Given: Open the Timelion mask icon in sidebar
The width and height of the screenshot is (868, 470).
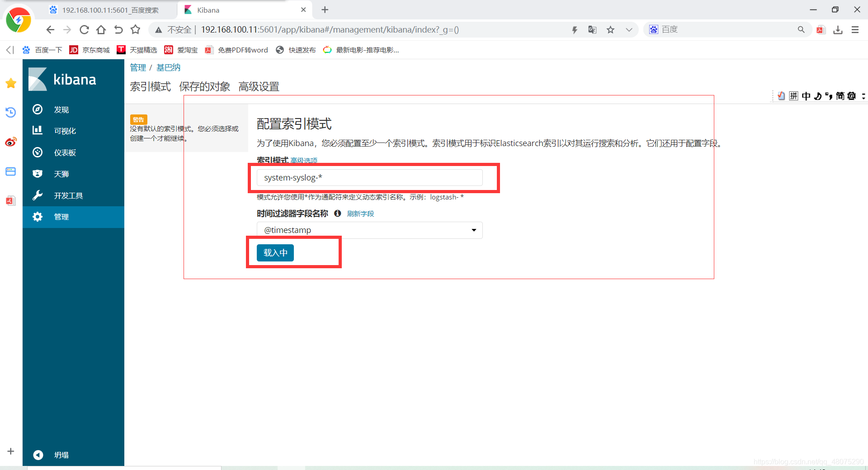Looking at the screenshot, I should (x=38, y=174).
